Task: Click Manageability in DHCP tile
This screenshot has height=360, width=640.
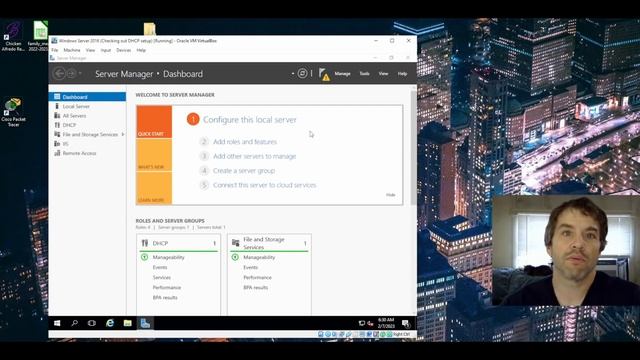Action: (x=169, y=258)
